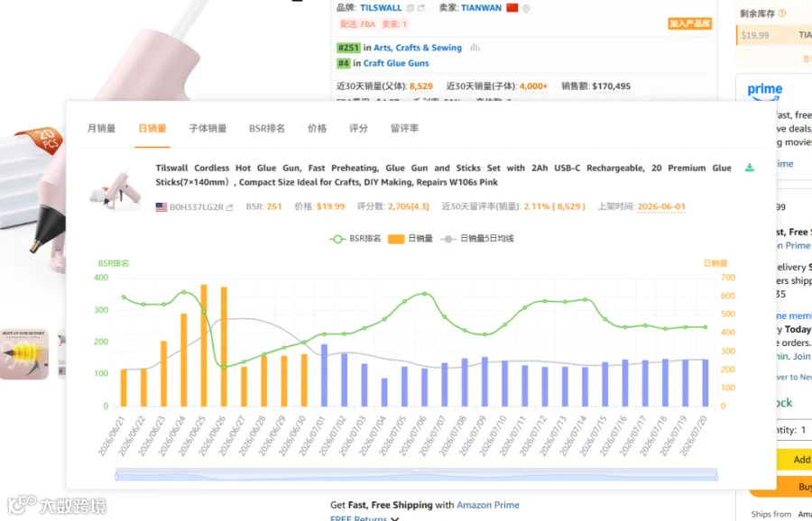This screenshot has height=521, width=812.
Task: Click the listing date 2026-06-01
Action: pyautogui.click(x=661, y=206)
